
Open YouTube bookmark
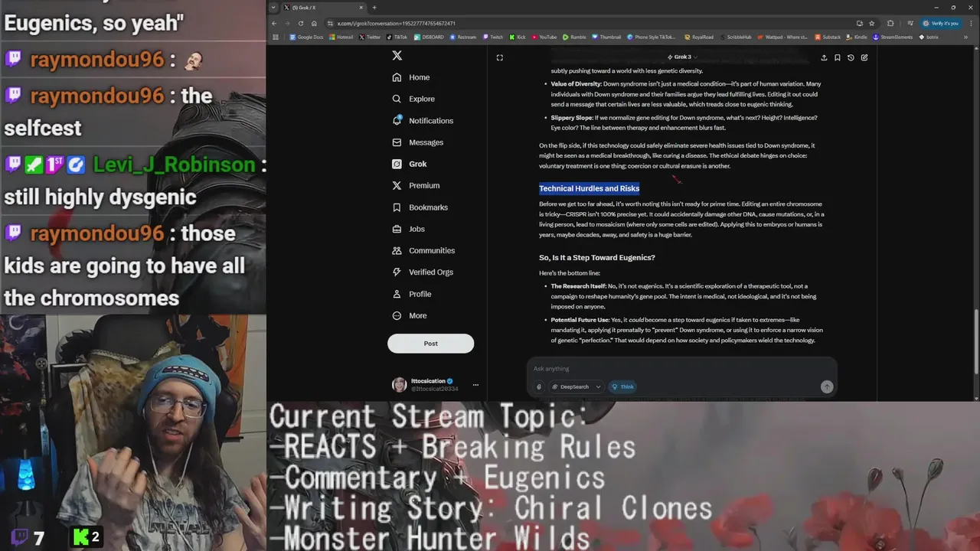[544, 37]
